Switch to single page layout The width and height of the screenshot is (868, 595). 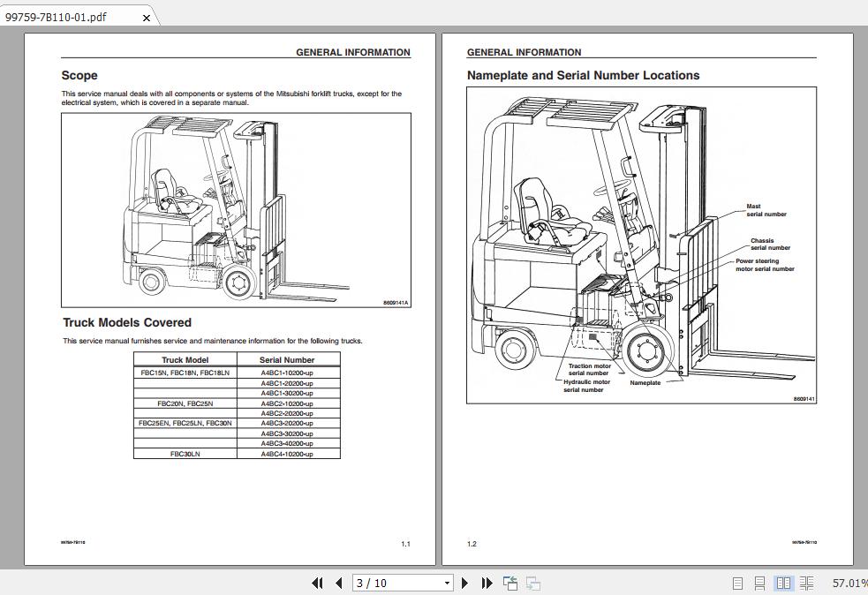point(740,584)
